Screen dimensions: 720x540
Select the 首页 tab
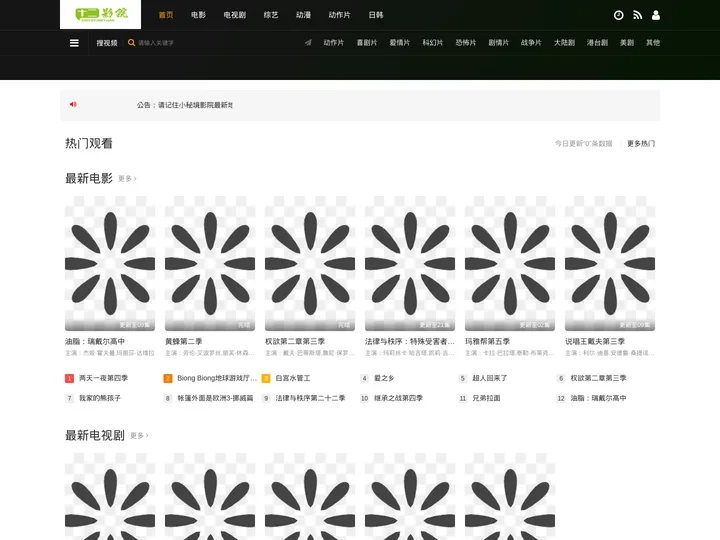(166, 15)
